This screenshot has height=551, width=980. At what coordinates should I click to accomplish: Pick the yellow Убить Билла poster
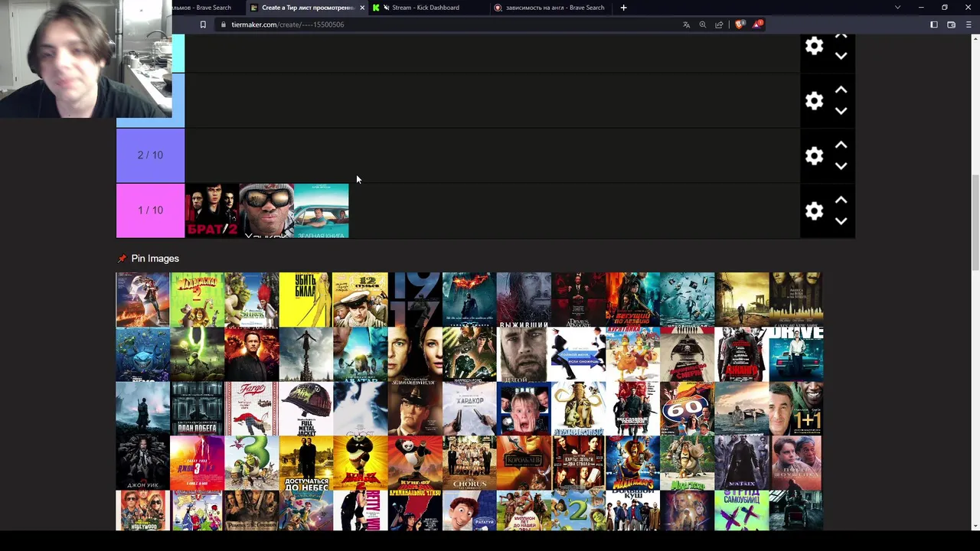point(306,300)
